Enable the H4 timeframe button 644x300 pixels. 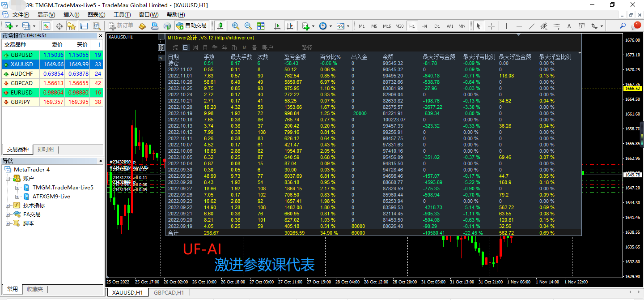[424, 26]
